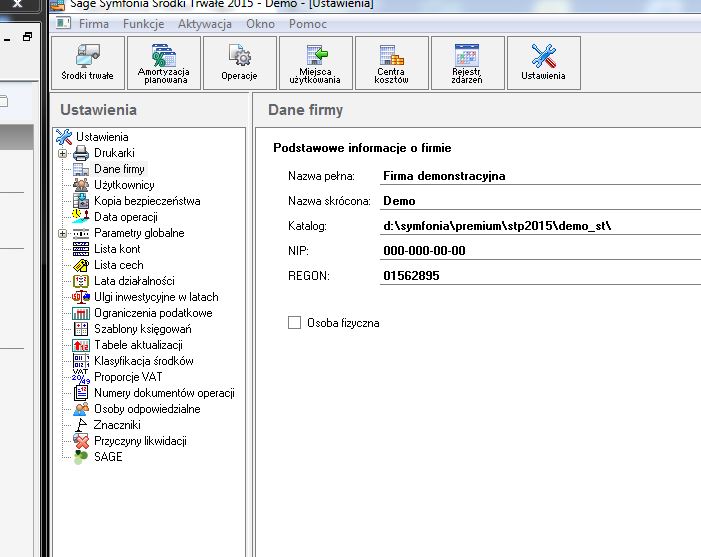Screen dimensions: 701x557
Task: Expand the Parametry globalne tree node
Action: pos(63,233)
